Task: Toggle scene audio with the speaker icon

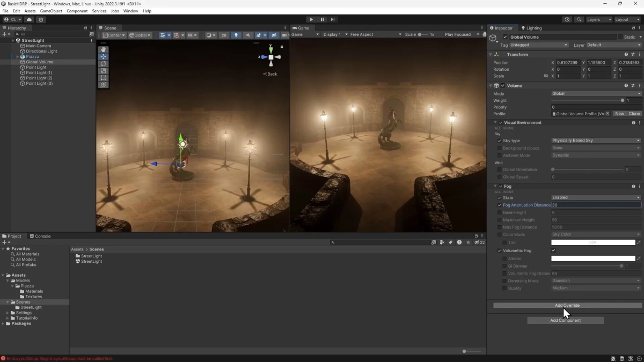Action: pyautogui.click(x=247, y=35)
